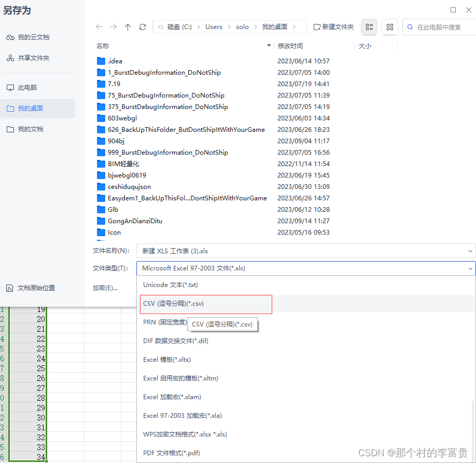Collapse the 文件类型 dropdown
476x463 pixels.
coord(470,268)
